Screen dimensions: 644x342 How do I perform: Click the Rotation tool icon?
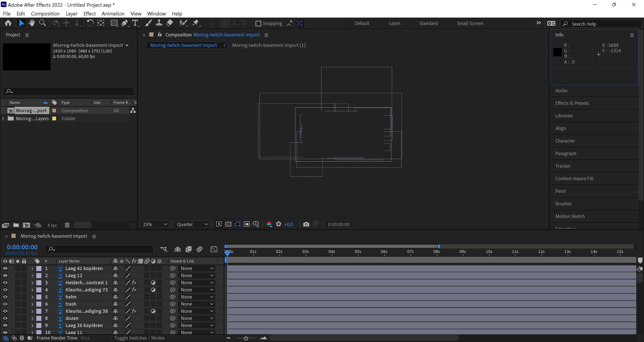click(90, 23)
